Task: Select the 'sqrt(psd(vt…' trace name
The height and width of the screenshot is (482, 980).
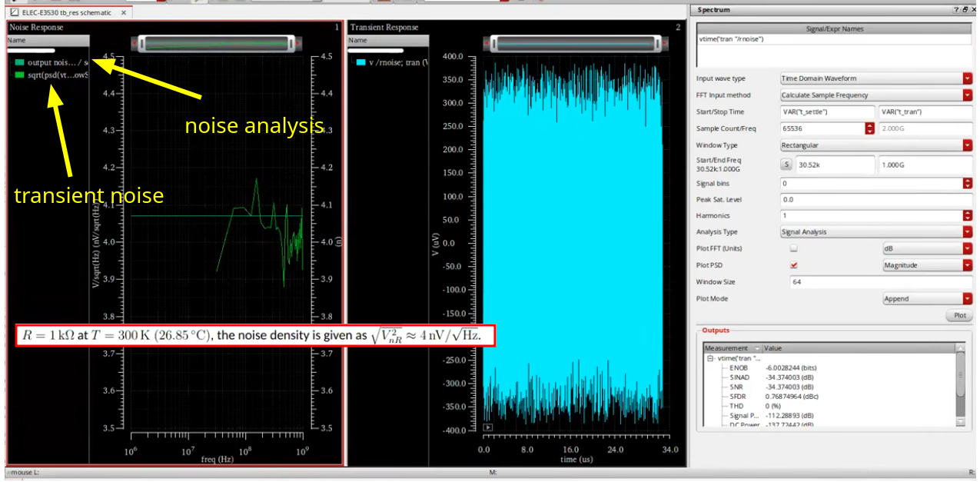Action: (x=58, y=75)
